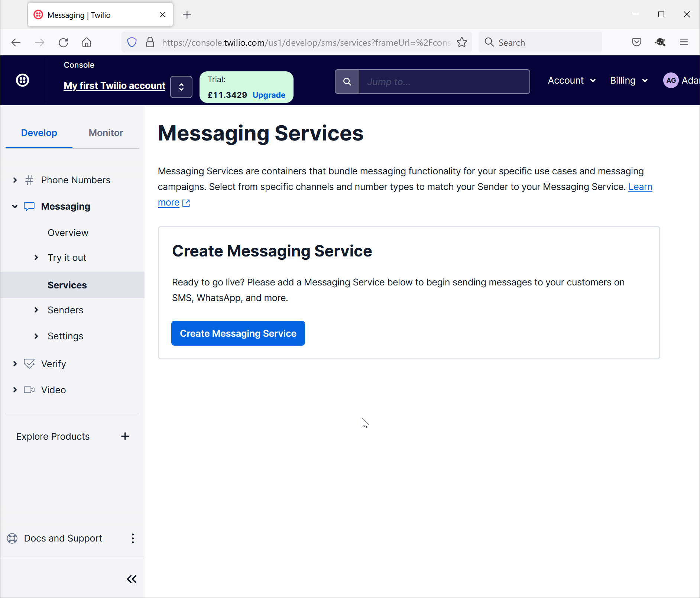The width and height of the screenshot is (700, 598).
Task: Reload the page in browser
Action: pos(64,42)
